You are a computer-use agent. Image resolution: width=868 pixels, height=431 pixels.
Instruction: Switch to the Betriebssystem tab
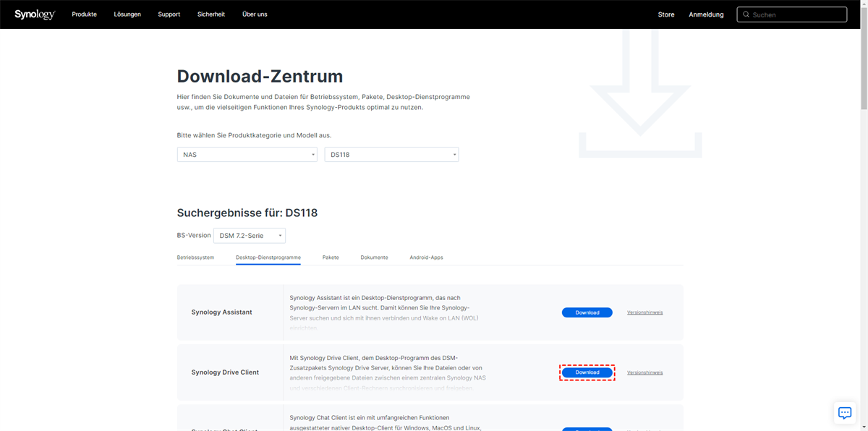[x=195, y=257]
